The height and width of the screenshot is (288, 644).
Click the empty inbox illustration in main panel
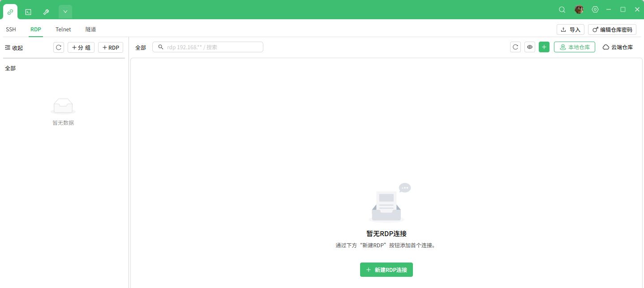[x=389, y=203]
